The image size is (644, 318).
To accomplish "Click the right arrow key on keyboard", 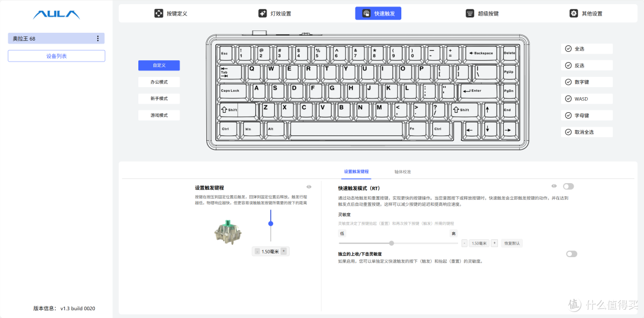I will (509, 131).
